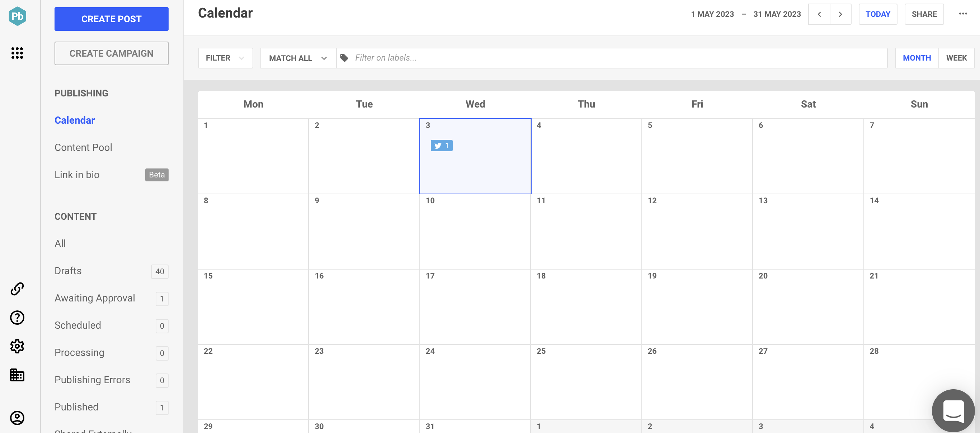
Task: Select May 27 calendar cell
Action: (808, 382)
